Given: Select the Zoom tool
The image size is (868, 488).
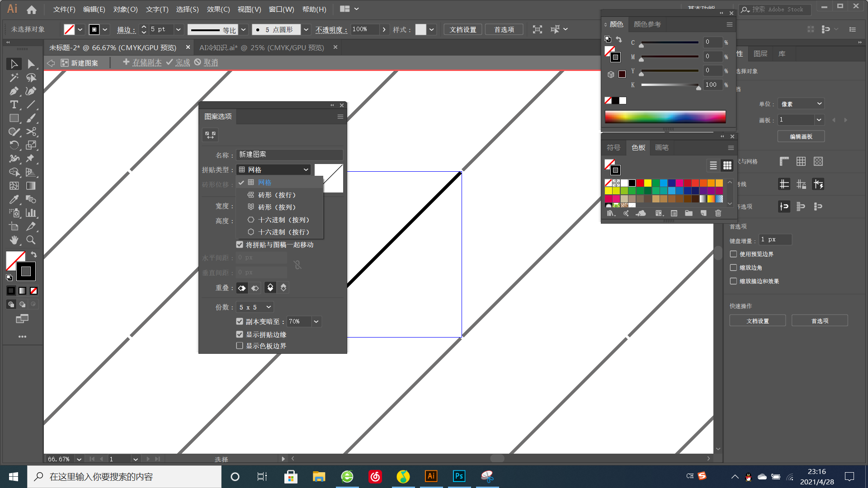Looking at the screenshot, I should [x=31, y=240].
